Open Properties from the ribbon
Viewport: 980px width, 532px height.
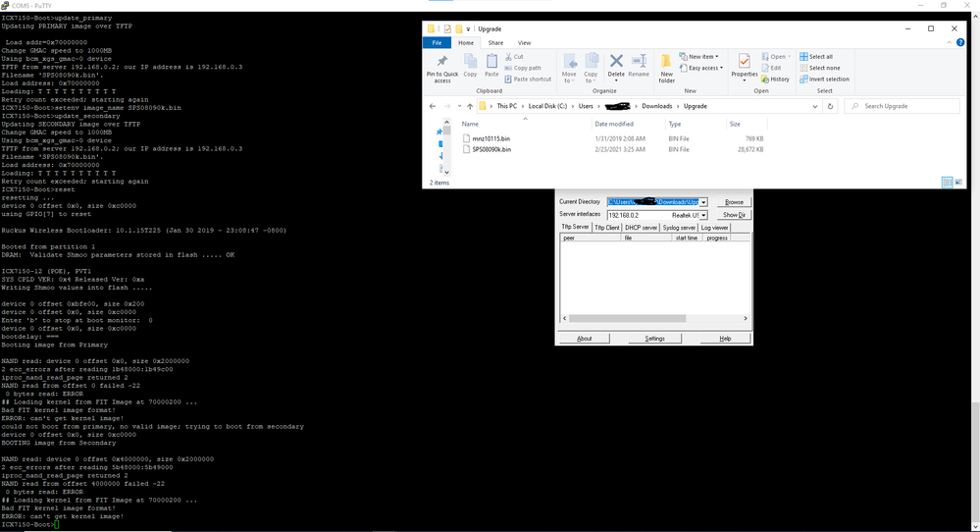click(745, 66)
